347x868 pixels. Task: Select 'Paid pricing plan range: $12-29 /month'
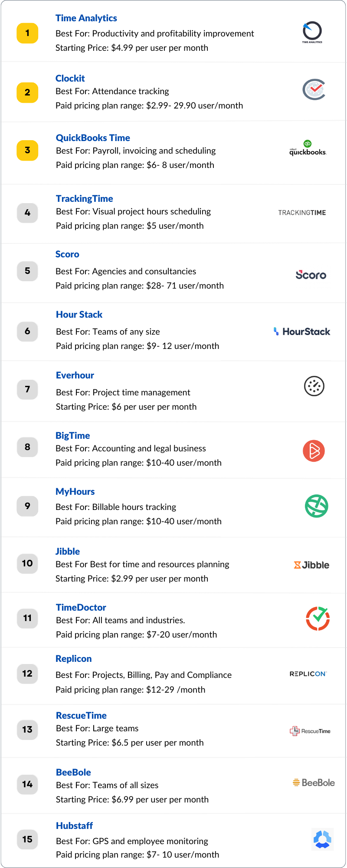point(131,690)
